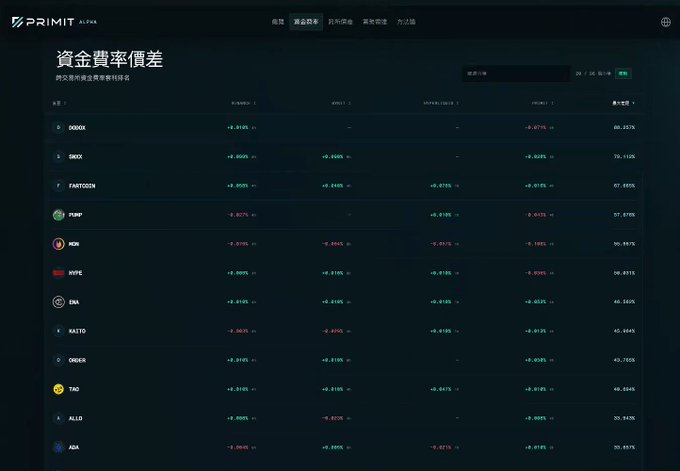This screenshot has width=680, height=471.
Task: Select the PUMP row name
Action: [x=75, y=215]
